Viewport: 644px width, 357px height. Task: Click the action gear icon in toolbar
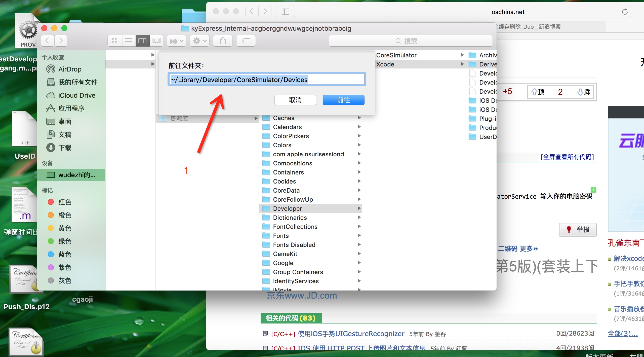tap(198, 41)
